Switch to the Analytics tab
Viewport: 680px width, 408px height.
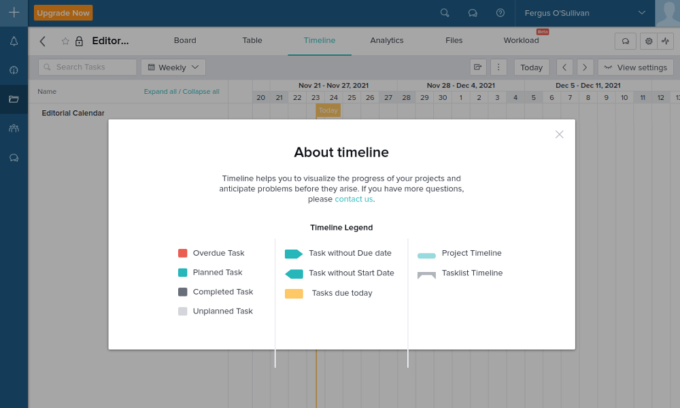[x=387, y=41]
